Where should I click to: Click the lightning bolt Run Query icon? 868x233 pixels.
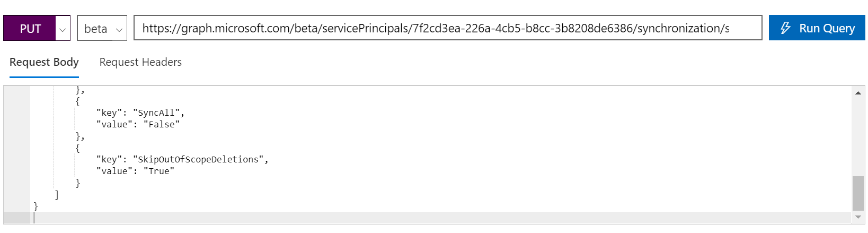pyautogui.click(x=785, y=28)
